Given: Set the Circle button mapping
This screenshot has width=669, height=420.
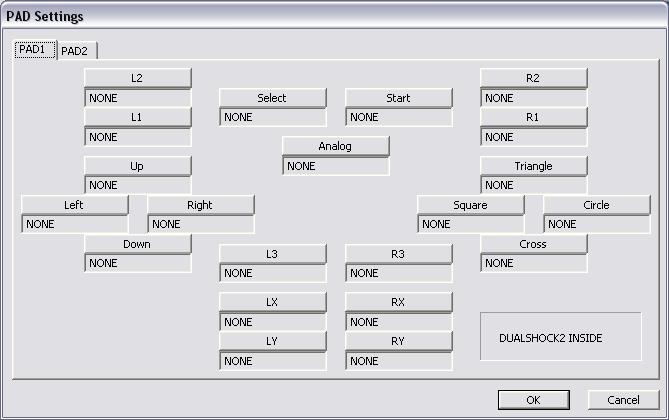Looking at the screenshot, I should 596,205.
